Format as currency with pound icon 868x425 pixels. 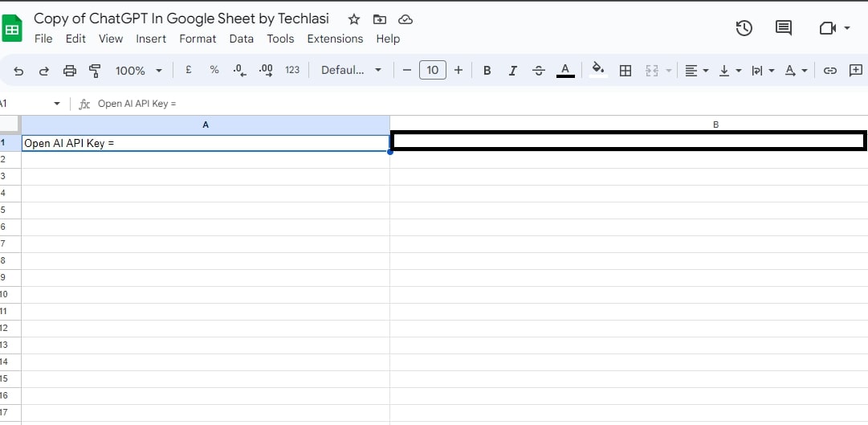pos(188,70)
